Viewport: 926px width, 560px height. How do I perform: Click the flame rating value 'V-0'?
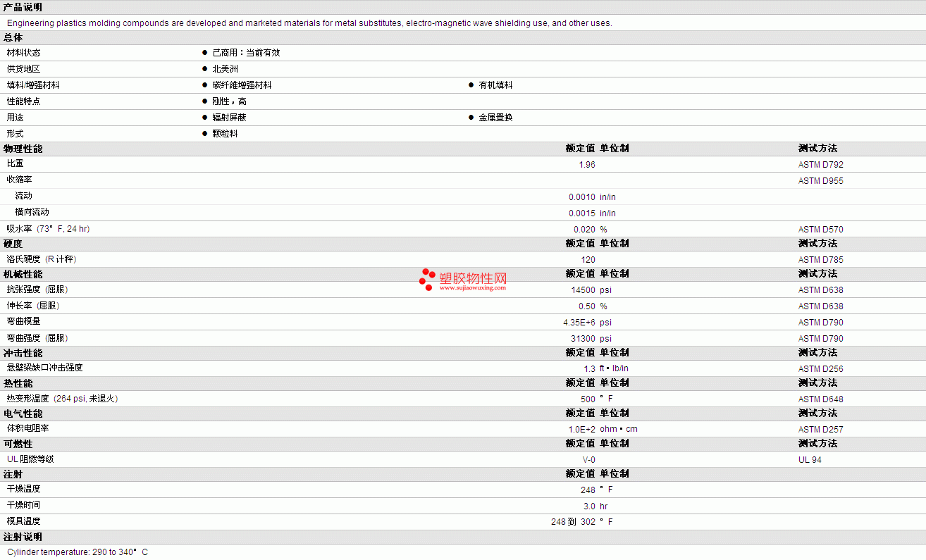click(x=589, y=460)
